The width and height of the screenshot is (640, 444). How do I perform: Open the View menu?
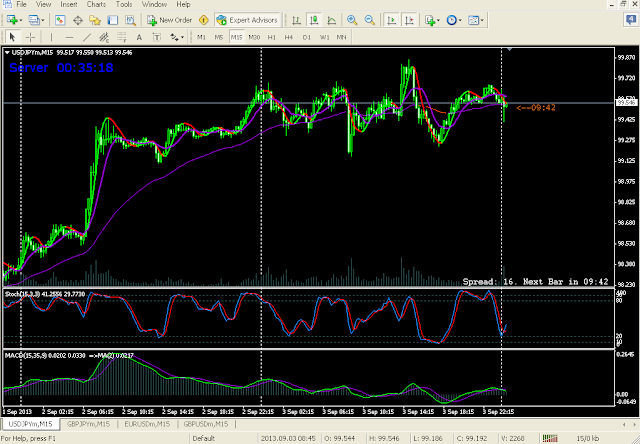point(43,4)
